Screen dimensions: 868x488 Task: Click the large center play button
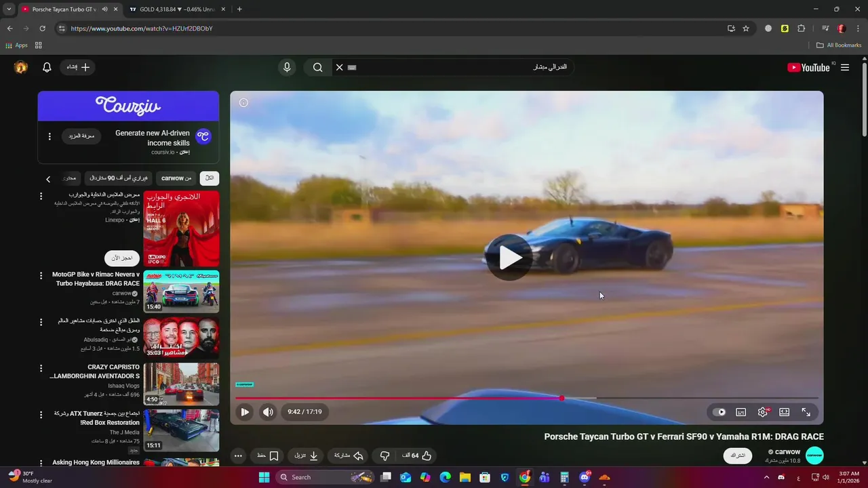pos(509,257)
